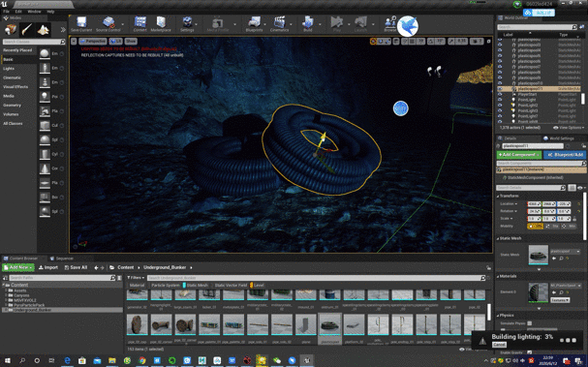This screenshot has height=367, width=588.
Task: Toggle the eye icon of PointLight2 row
Action: (500, 106)
